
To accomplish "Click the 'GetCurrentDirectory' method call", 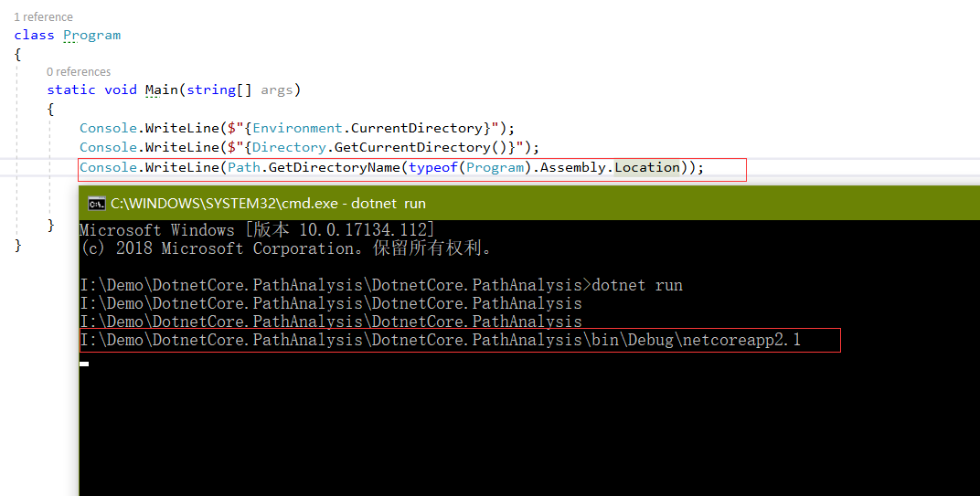I will (413, 147).
